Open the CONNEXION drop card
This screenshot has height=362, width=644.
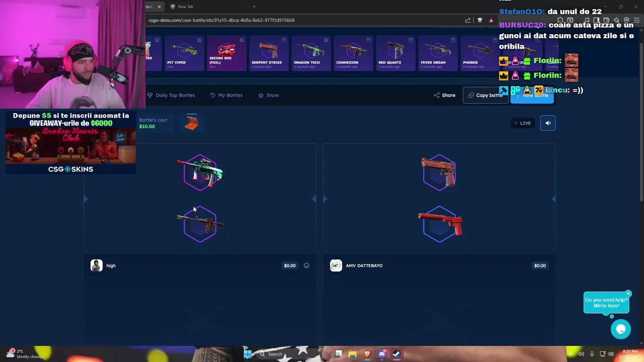[x=353, y=53]
